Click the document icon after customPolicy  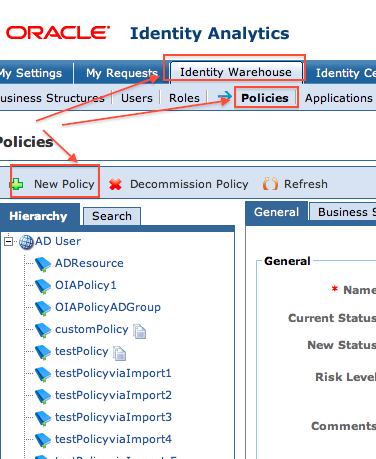coord(140,331)
